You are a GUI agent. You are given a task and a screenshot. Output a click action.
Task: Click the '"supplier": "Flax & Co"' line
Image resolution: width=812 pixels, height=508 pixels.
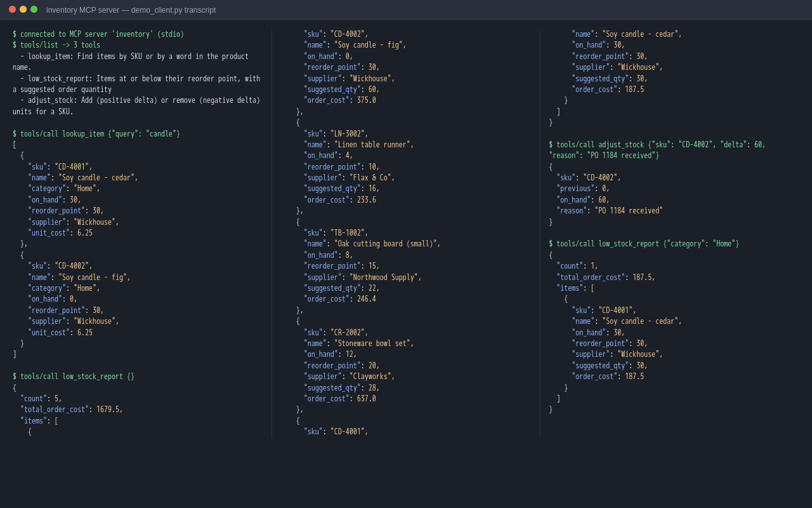click(350, 178)
